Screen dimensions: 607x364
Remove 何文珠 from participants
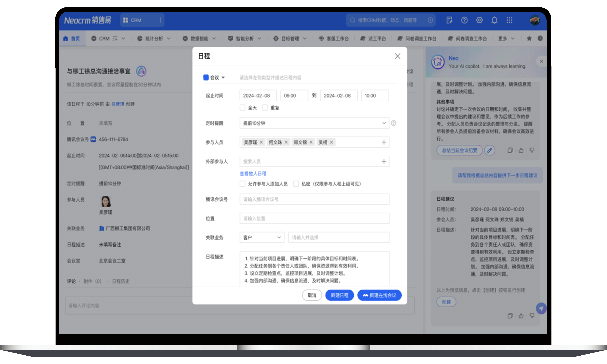tap(286, 142)
